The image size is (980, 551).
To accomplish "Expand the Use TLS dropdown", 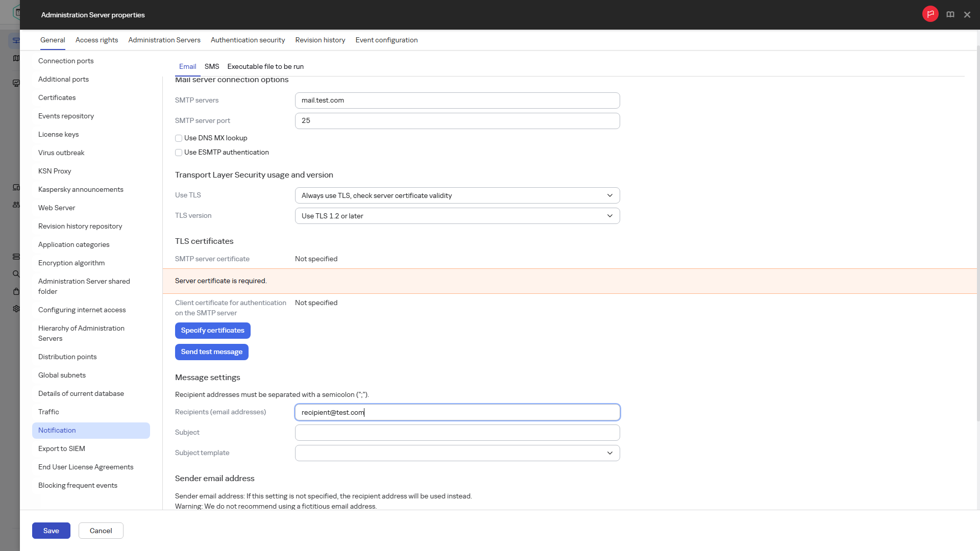I will (457, 195).
